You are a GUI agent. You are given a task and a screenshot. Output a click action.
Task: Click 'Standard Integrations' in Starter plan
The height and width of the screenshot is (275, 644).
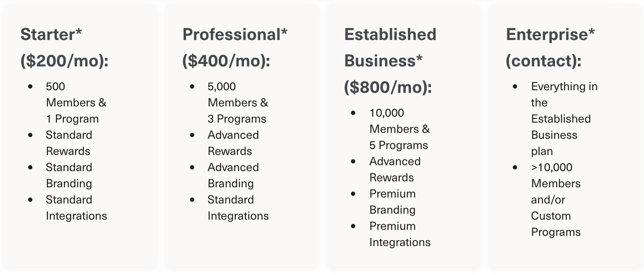(x=76, y=208)
